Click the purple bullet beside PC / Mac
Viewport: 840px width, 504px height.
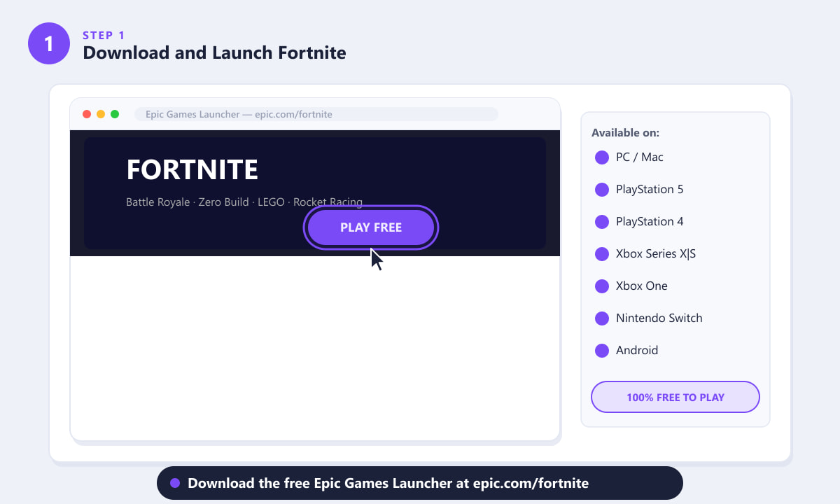(x=602, y=157)
